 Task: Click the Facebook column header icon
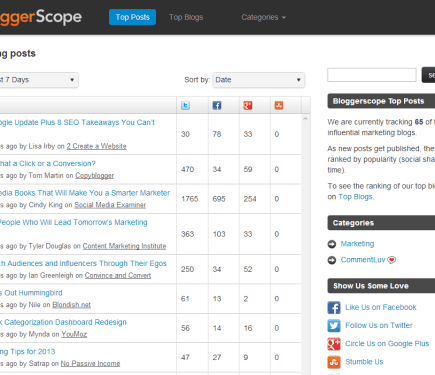pyautogui.click(x=217, y=106)
